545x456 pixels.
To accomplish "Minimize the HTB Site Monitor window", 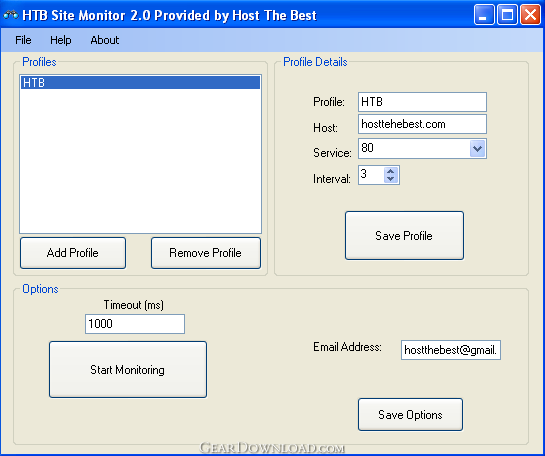I will pyautogui.click(x=484, y=15).
